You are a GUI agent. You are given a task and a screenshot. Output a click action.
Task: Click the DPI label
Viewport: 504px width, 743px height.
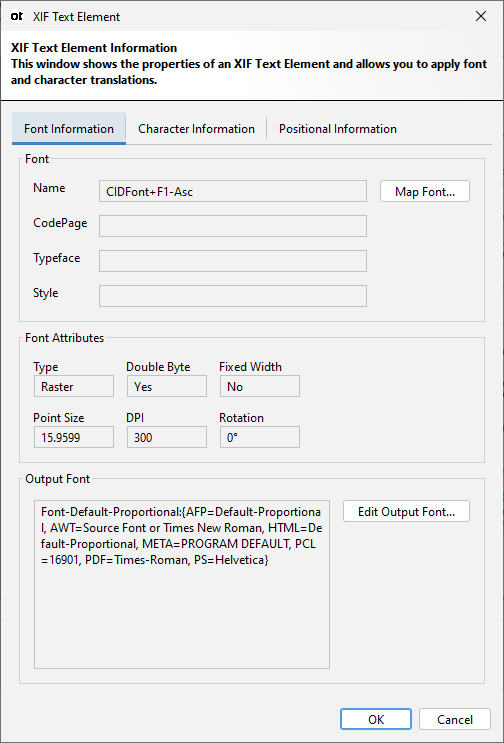coord(133,418)
